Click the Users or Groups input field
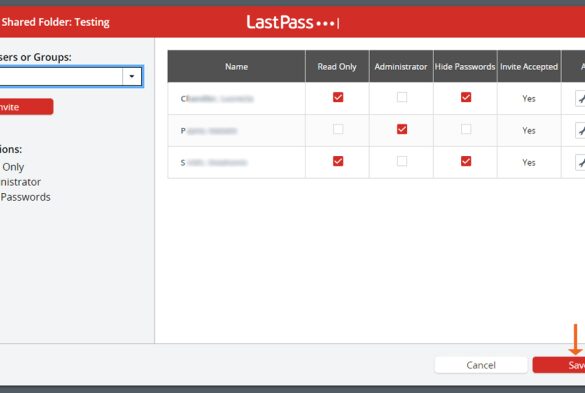Screen dimensions: 585x393 61,77
